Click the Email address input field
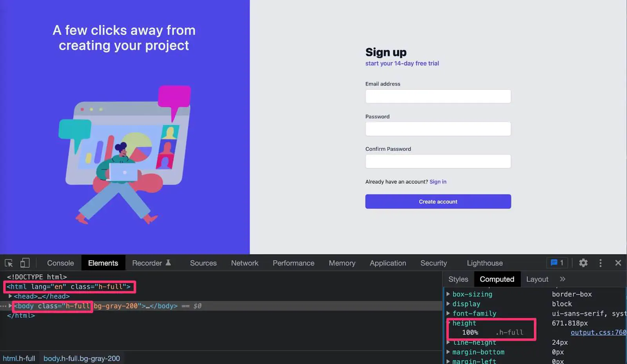 (438, 96)
